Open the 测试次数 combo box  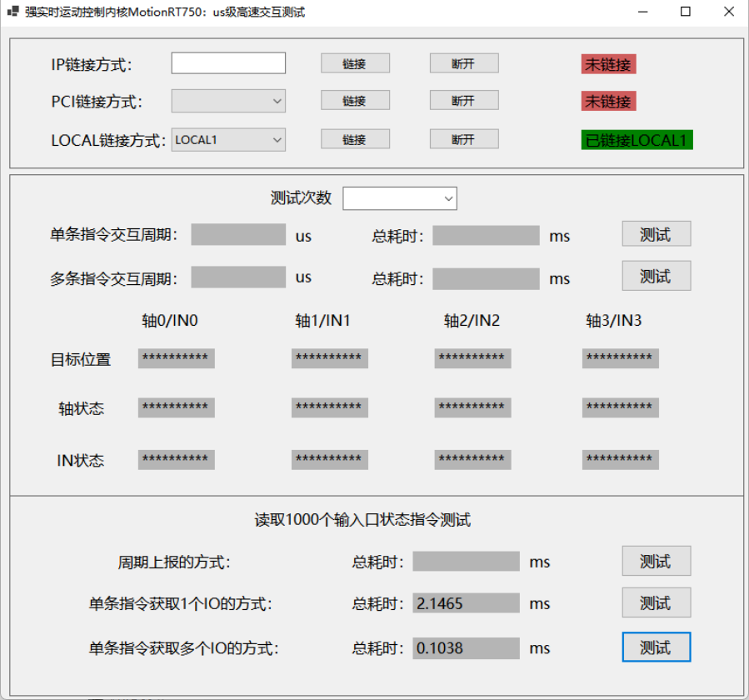400,198
